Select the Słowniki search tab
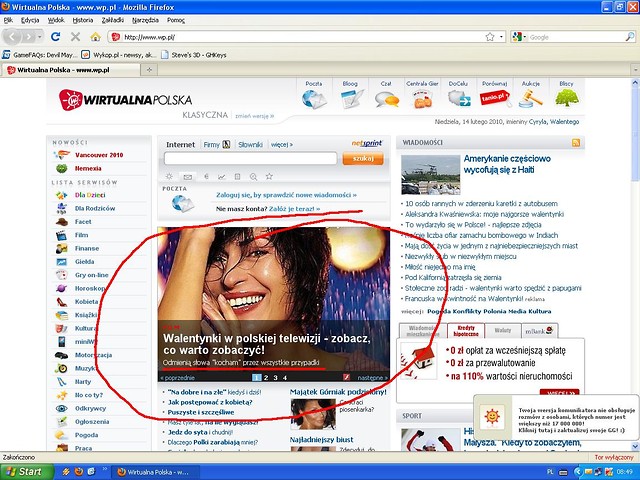 pos(250,144)
